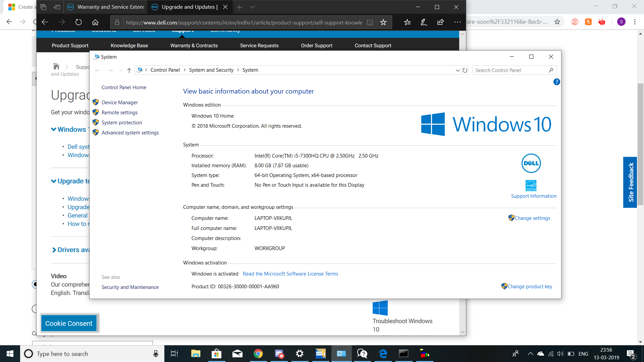This screenshot has width=644, height=362.
Task: Open Dell Support Information link
Action: [534, 196]
